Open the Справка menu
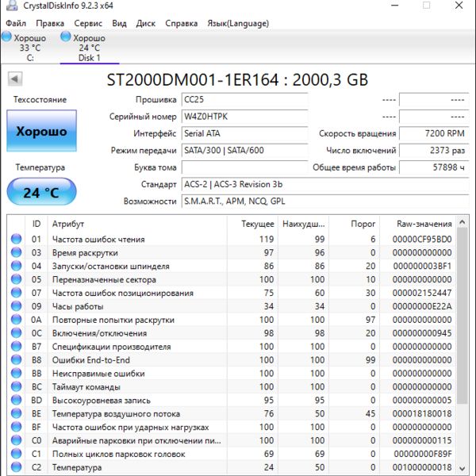Image resolution: width=476 pixels, height=476 pixels. 181,23
